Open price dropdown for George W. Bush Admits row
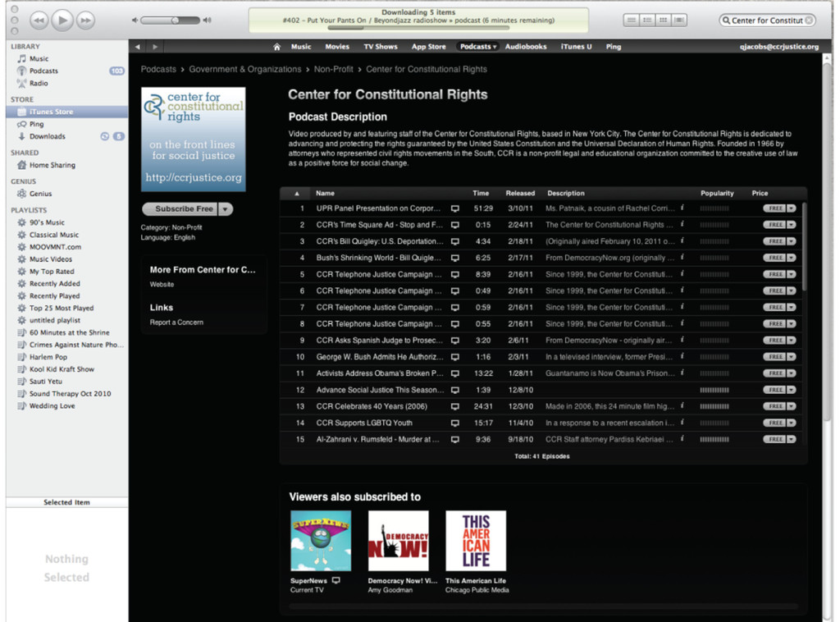 [792, 357]
